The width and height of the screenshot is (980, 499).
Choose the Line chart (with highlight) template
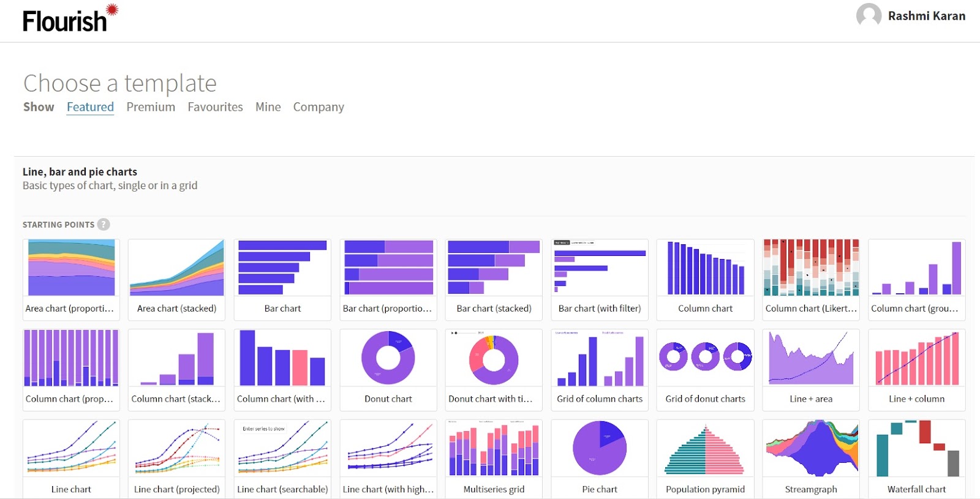388,459
